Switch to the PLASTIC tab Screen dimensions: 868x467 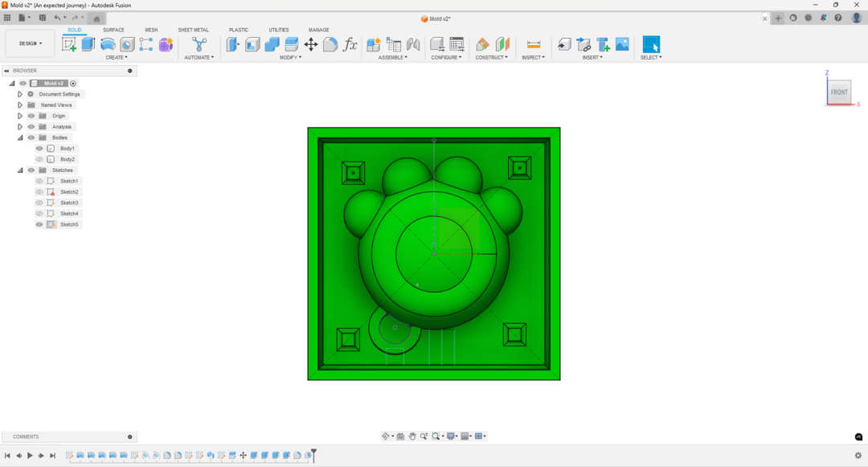tap(239, 30)
